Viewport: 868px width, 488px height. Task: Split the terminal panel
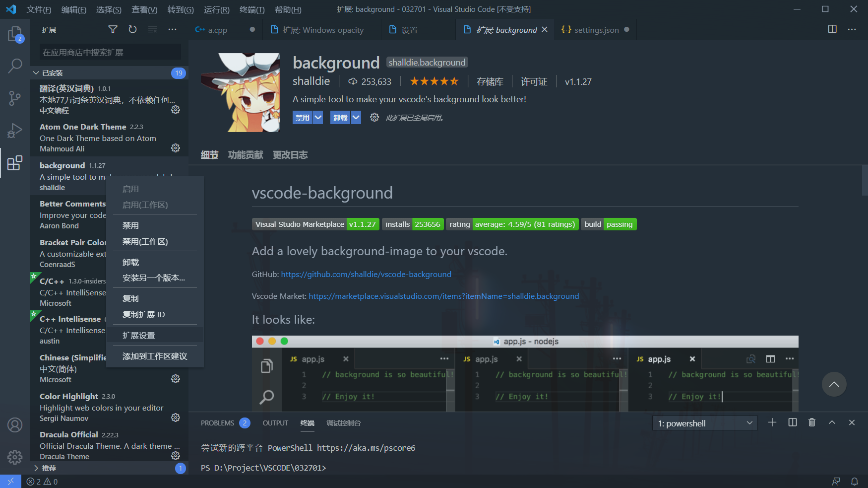click(792, 422)
